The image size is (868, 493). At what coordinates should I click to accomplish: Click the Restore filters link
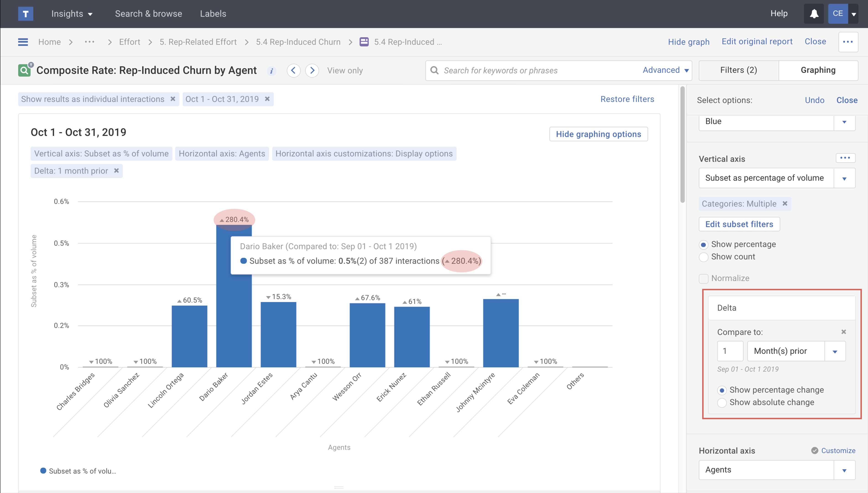point(627,99)
